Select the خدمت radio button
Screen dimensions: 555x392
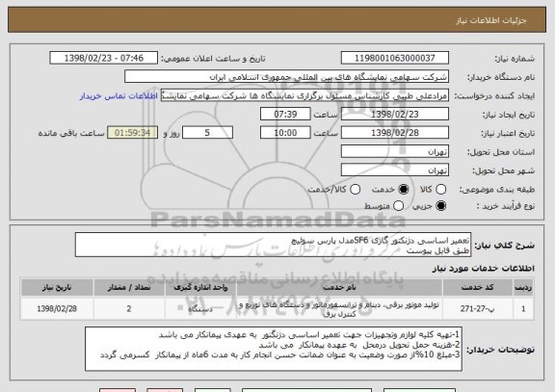pos(404,190)
